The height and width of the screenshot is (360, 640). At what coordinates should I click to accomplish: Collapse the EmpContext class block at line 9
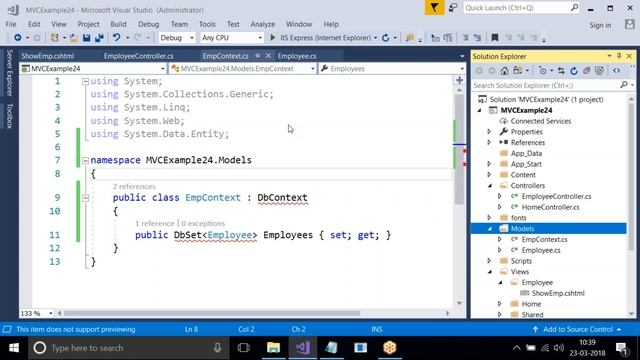point(85,198)
